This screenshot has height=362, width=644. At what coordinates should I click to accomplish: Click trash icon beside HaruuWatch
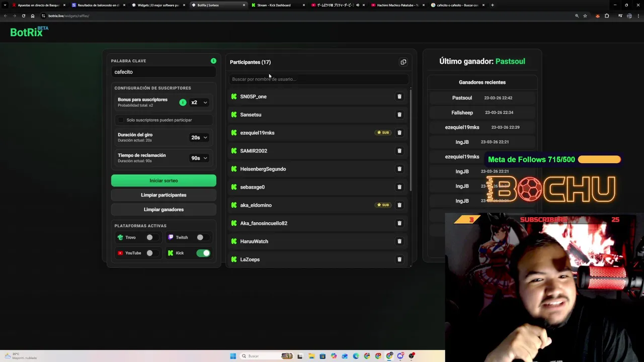[399, 241]
